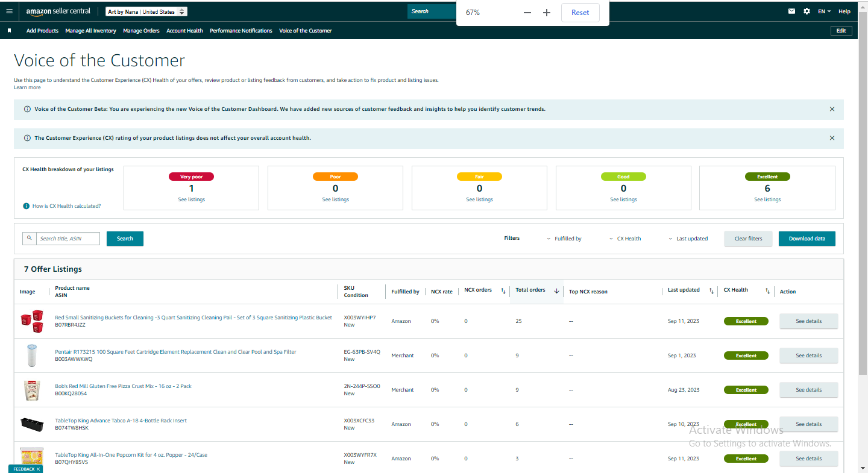Open TableTop King Advance Tabco rack link
This screenshot has width=868, height=473.
pos(121,421)
